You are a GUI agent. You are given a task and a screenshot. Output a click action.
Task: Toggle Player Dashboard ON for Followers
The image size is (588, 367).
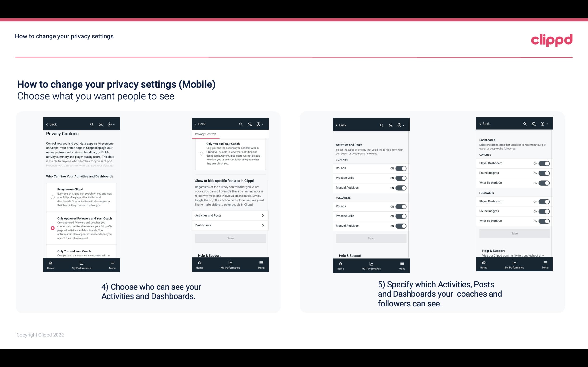544,201
